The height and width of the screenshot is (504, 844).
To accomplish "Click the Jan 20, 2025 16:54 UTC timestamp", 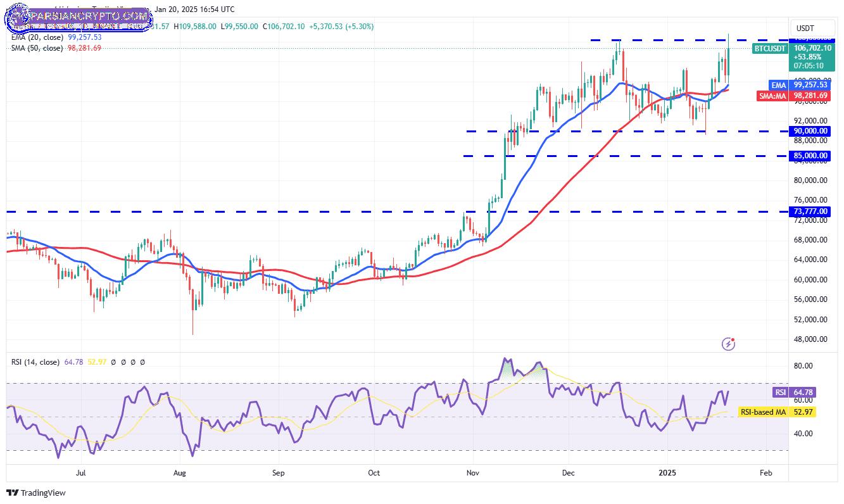I will coord(194,9).
